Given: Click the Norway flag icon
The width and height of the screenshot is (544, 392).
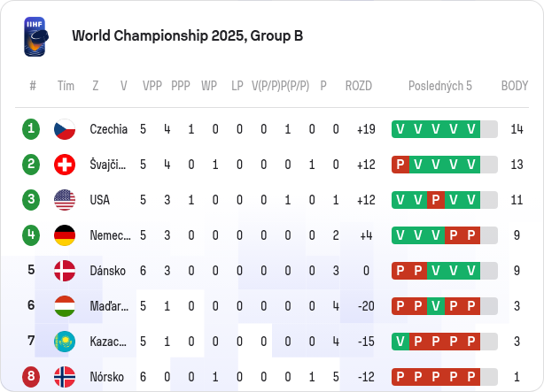Looking at the screenshot, I should [x=65, y=377].
